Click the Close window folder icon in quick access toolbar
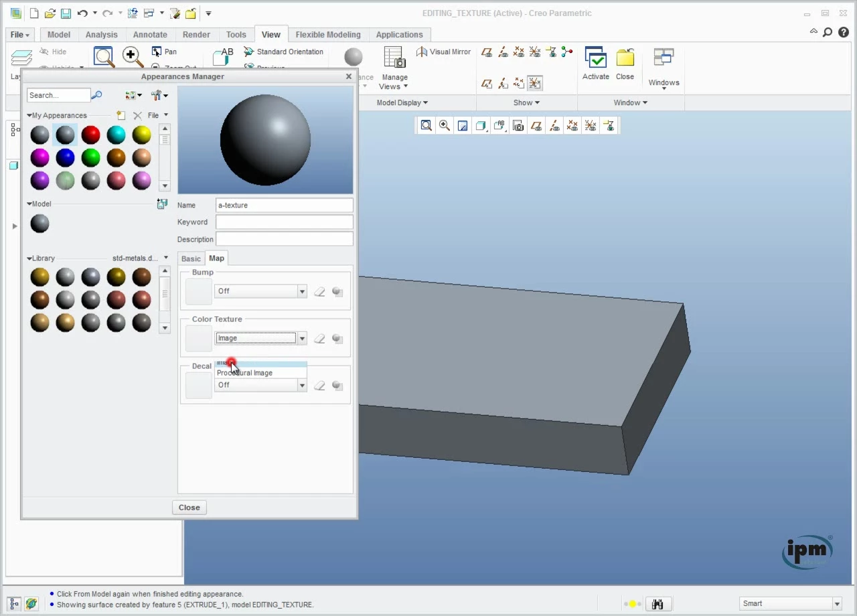857x616 pixels. (x=191, y=13)
